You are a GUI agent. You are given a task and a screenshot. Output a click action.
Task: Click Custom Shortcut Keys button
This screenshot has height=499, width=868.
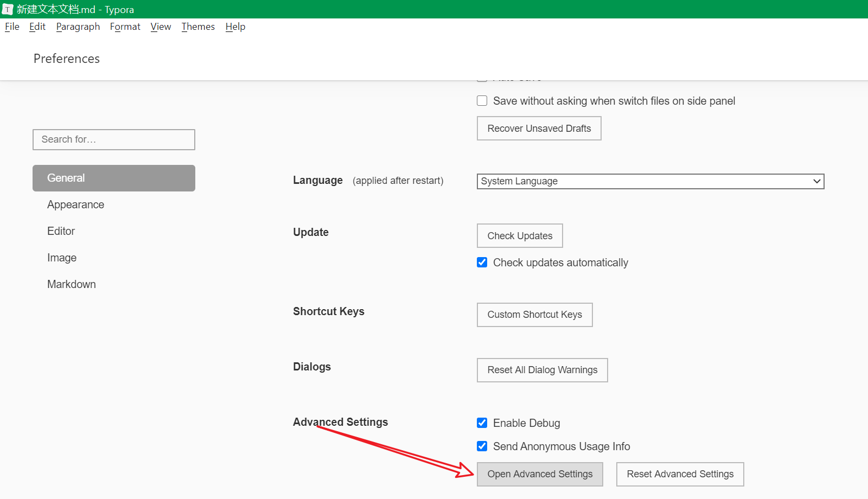[x=535, y=315]
